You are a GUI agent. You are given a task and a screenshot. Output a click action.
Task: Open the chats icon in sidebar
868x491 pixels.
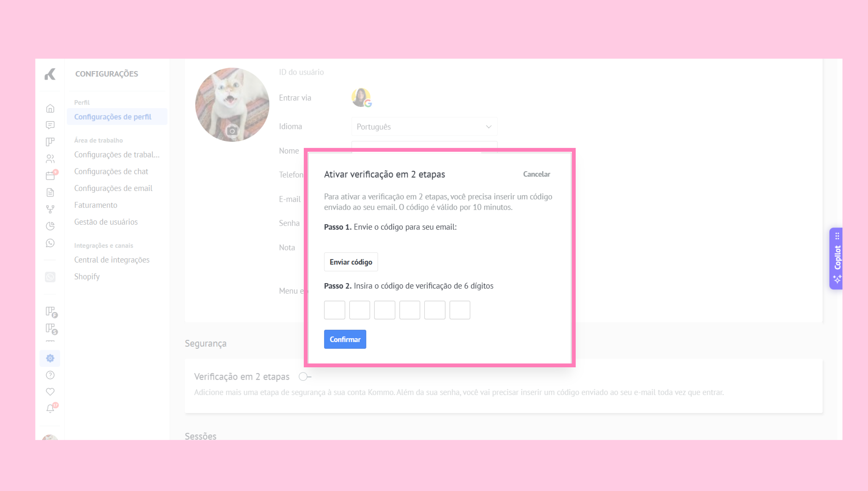pos(50,125)
